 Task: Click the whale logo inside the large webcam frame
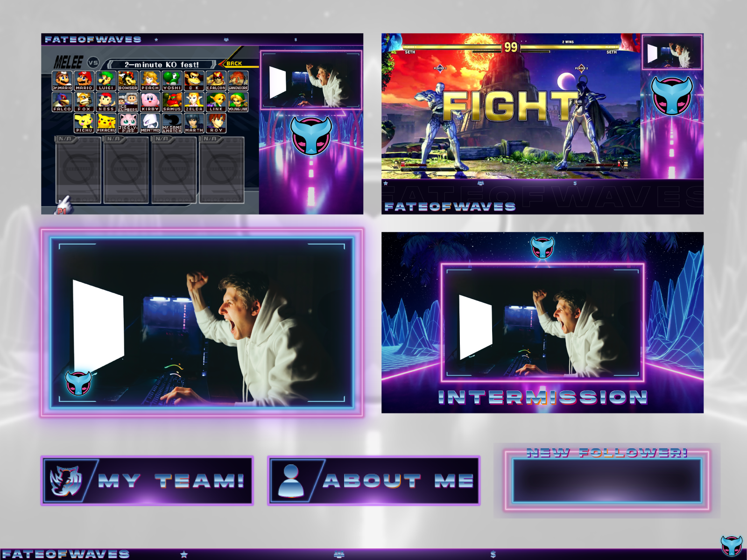[x=78, y=383]
